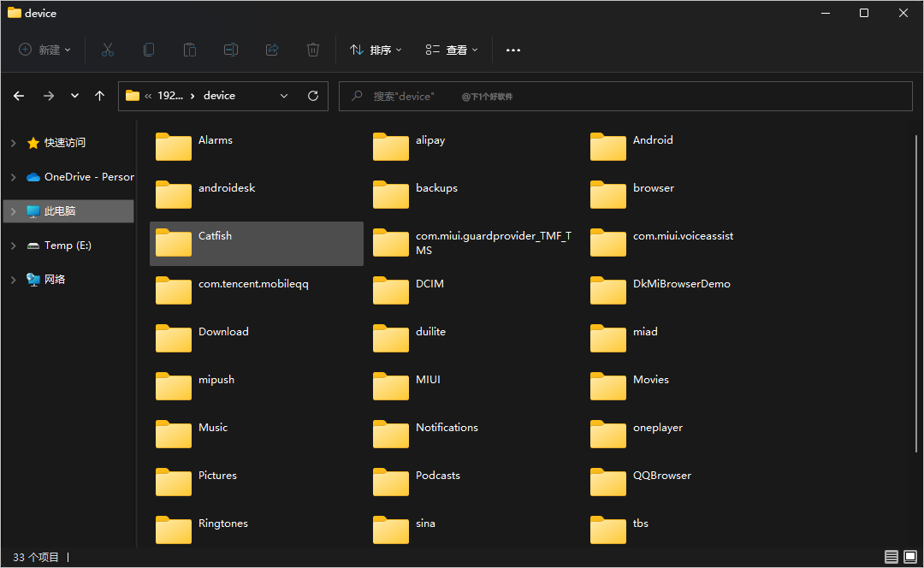This screenshot has height=568, width=924.
Task: Open the 查看 (View) dropdown
Action: (x=452, y=50)
